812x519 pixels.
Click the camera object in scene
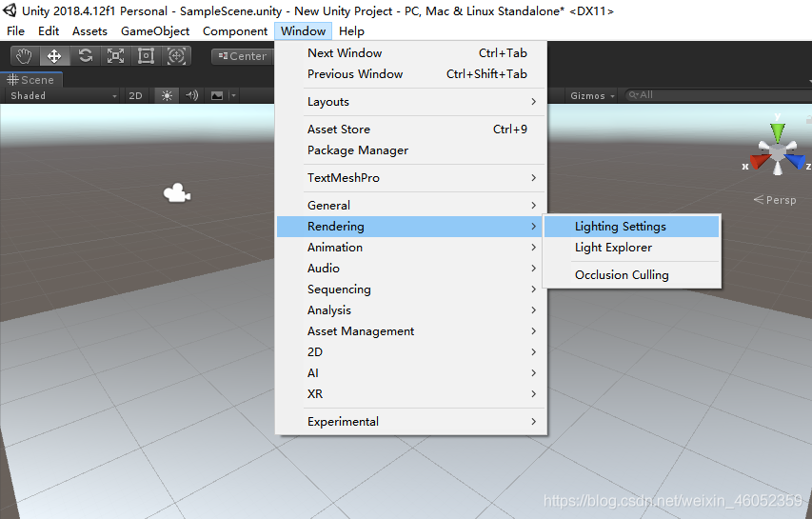pyautogui.click(x=175, y=193)
